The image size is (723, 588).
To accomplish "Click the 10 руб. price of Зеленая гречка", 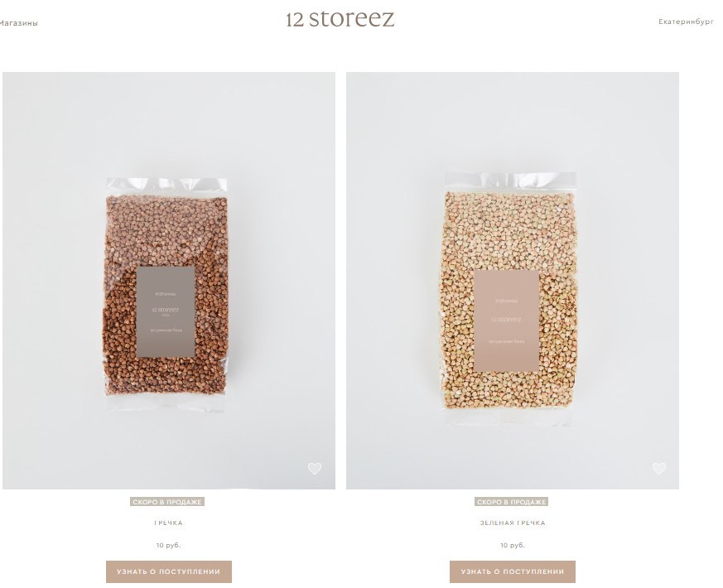I will [x=513, y=545].
